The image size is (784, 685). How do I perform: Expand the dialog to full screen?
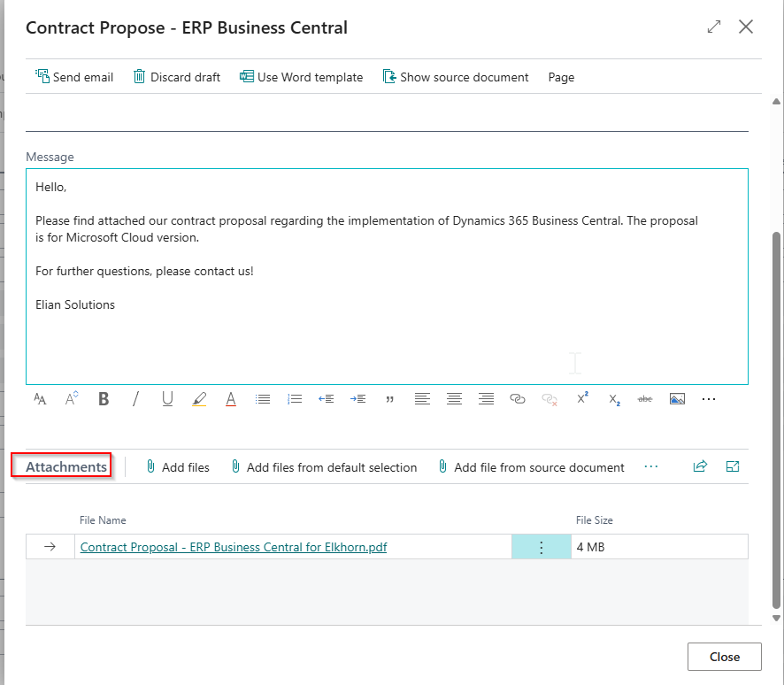714,27
